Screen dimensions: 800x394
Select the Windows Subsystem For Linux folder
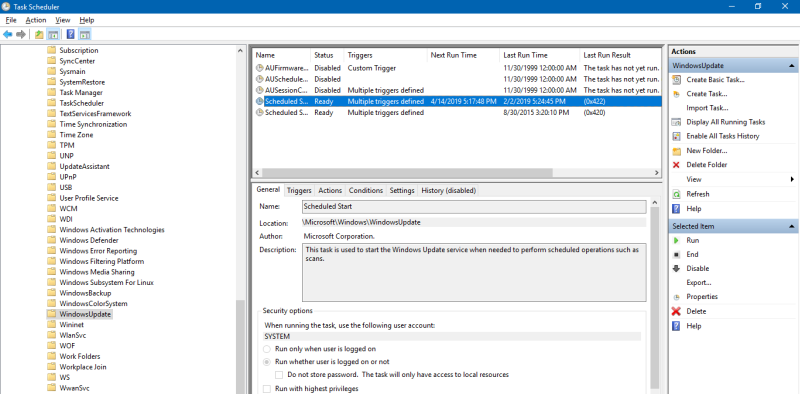tap(106, 283)
